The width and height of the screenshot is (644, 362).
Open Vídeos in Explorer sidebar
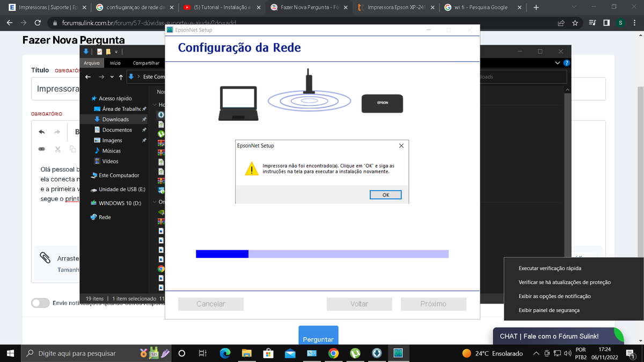point(110,161)
